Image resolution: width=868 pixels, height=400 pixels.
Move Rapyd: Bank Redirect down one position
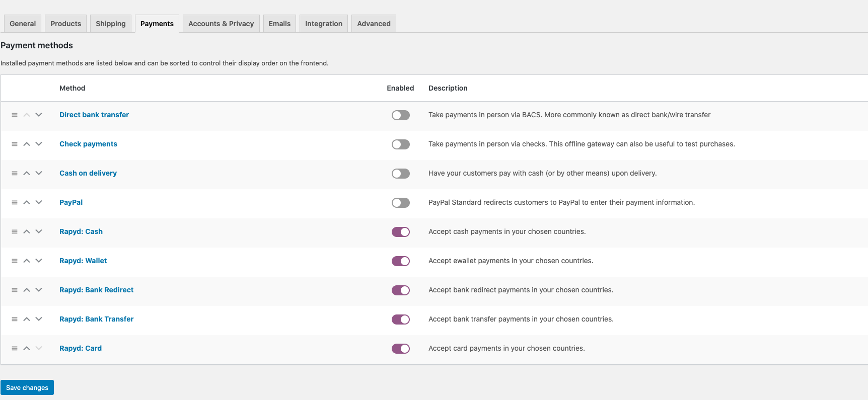point(39,290)
